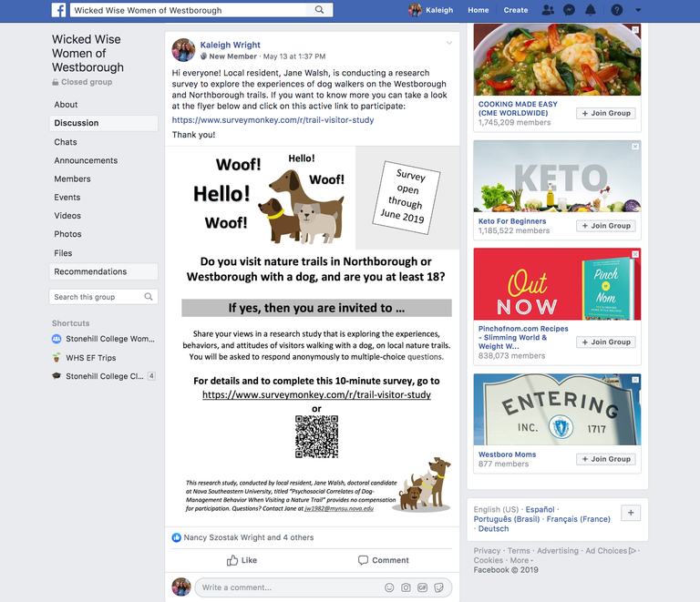Open the Messenger icon
The width and height of the screenshot is (700, 602).
[569, 10]
